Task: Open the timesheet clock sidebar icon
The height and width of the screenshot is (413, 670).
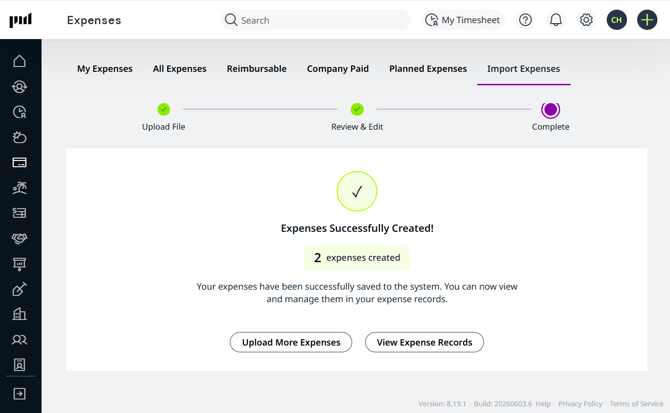Action: 19,112
